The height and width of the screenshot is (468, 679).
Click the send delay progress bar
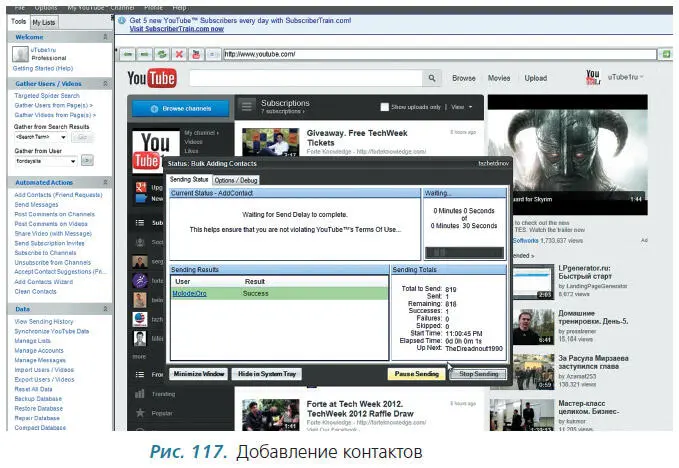click(464, 252)
